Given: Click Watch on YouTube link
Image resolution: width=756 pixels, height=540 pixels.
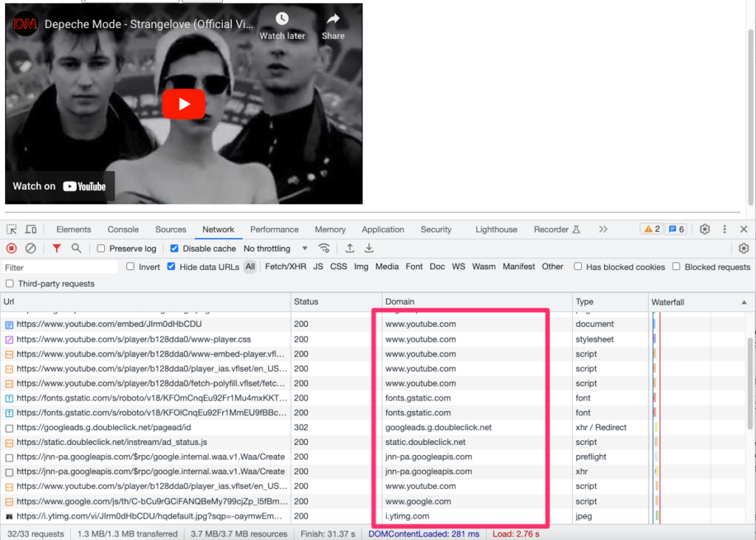Looking at the screenshot, I should click(59, 187).
